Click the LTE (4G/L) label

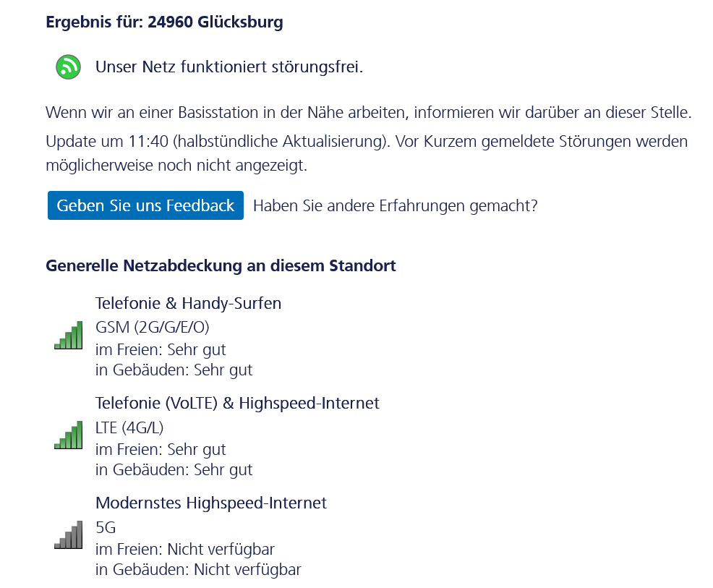click(x=129, y=427)
